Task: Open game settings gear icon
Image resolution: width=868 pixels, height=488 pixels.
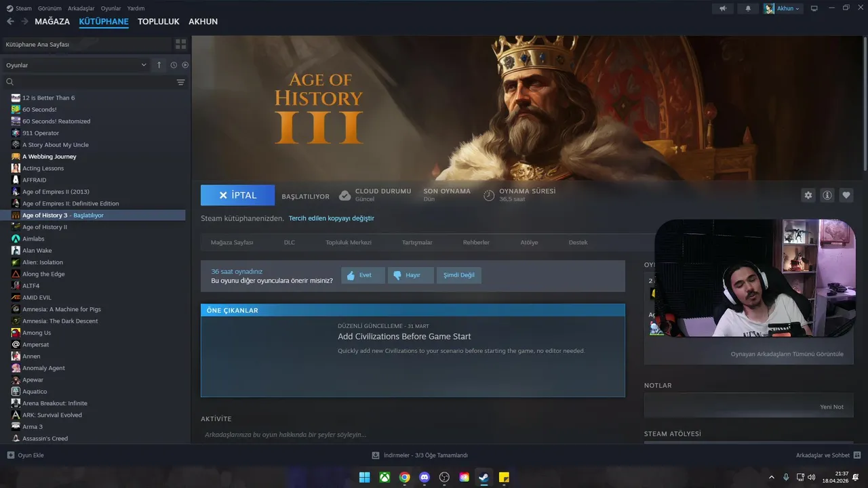Action: (x=808, y=195)
